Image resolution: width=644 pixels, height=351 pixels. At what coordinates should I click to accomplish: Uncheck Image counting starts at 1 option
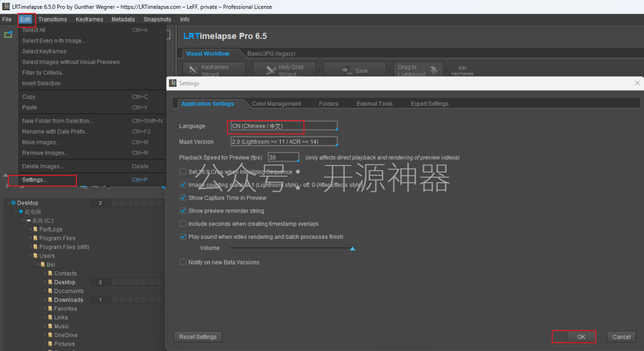click(183, 185)
